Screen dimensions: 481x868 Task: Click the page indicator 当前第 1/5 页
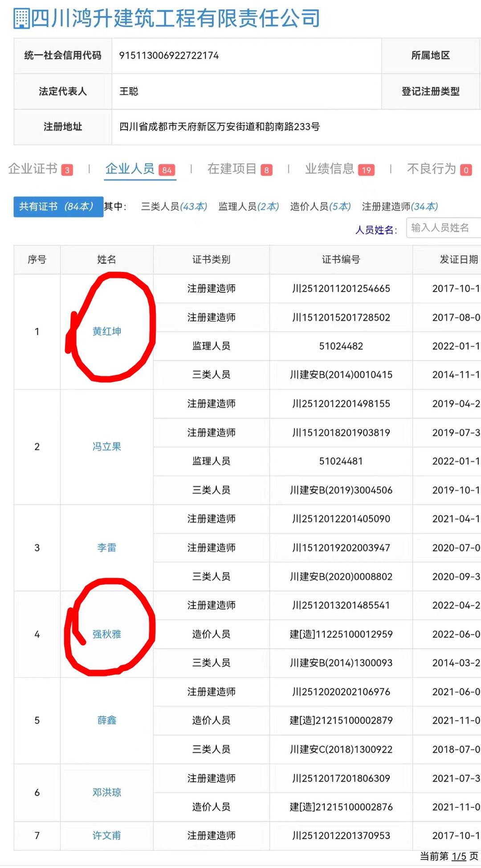pos(449,856)
